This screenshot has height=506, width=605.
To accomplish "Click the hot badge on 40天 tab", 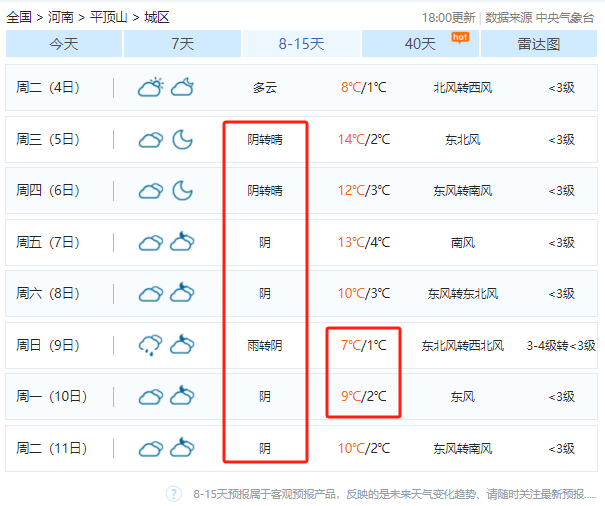I will point(460,38).
